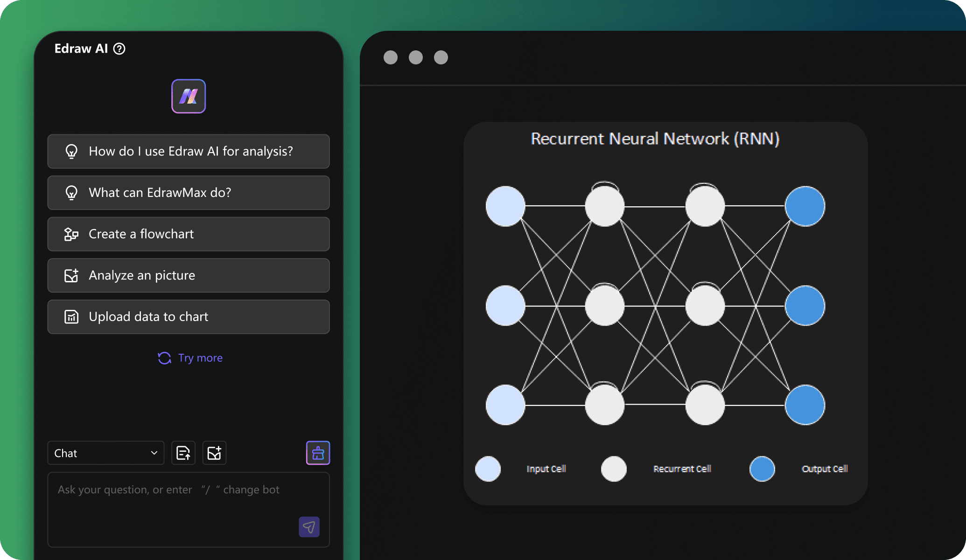The width and height of the screenshot is (966, 560).
Task: Click the add image icon above the input box
Action: pyautogui.click(x=214, y=453)
